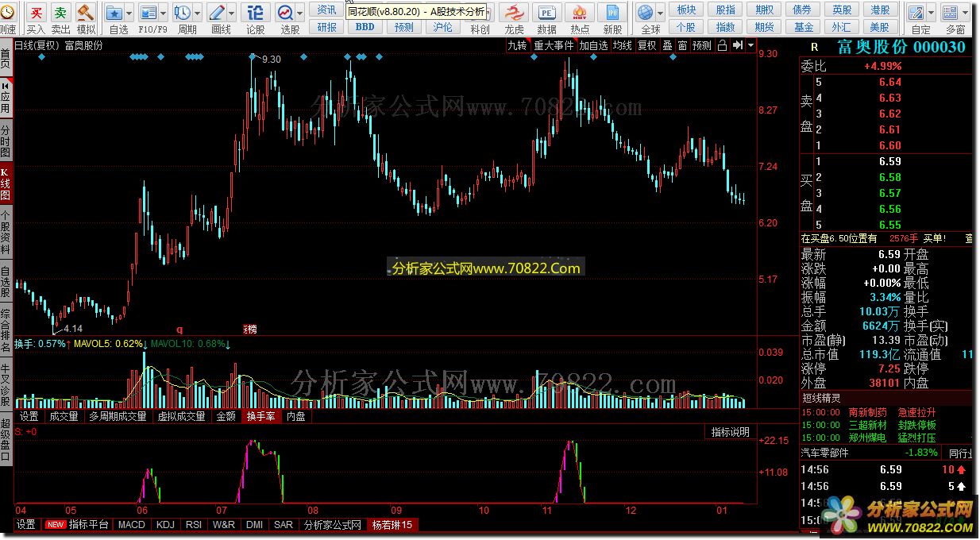Click the 选股 stock screener icon
The image size is (980, 540).
[x=286, y=13]
